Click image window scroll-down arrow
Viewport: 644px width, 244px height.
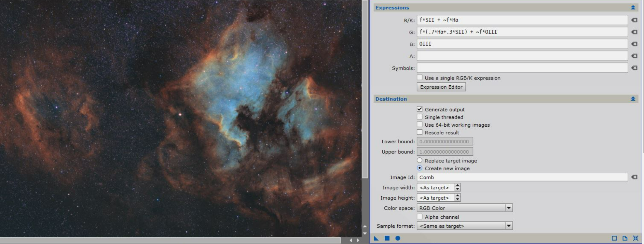(365, 233)
